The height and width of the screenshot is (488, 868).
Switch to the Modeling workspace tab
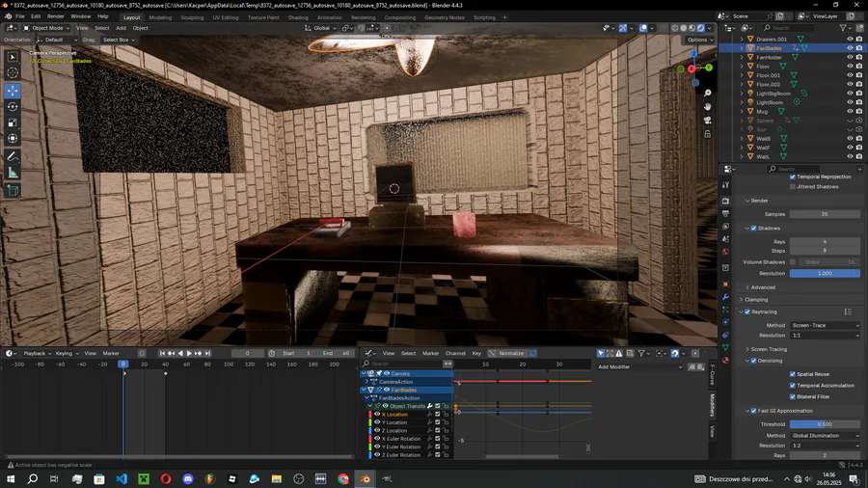tap(160, 17)
